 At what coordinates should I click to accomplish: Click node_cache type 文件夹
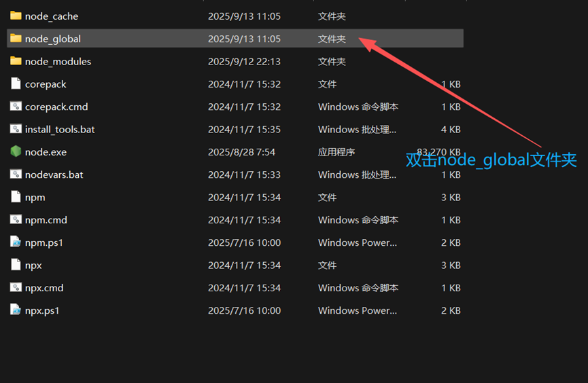[332, 16]
